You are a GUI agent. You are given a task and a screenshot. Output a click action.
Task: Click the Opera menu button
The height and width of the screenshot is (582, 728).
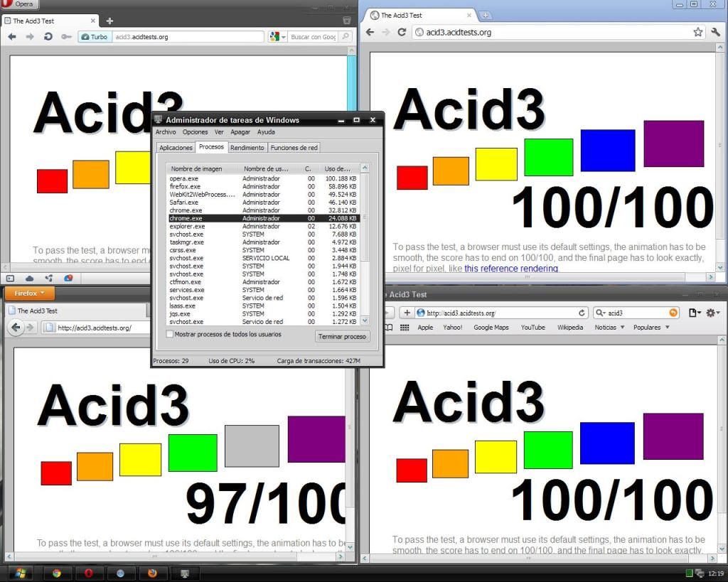[x=19, y=4]
